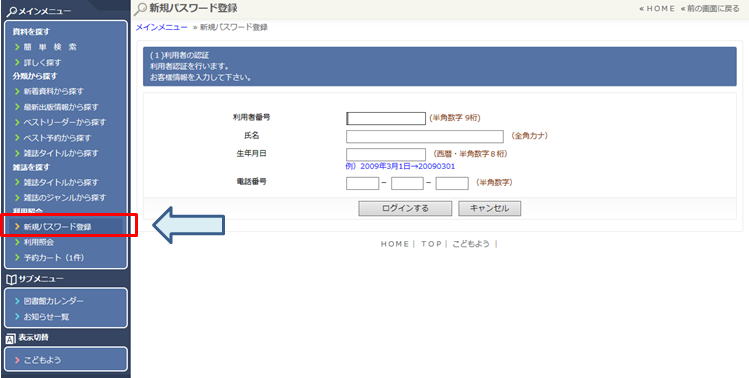
Task: Open 雑誌のジャンルから探す menu item
Action: point(64,197)
